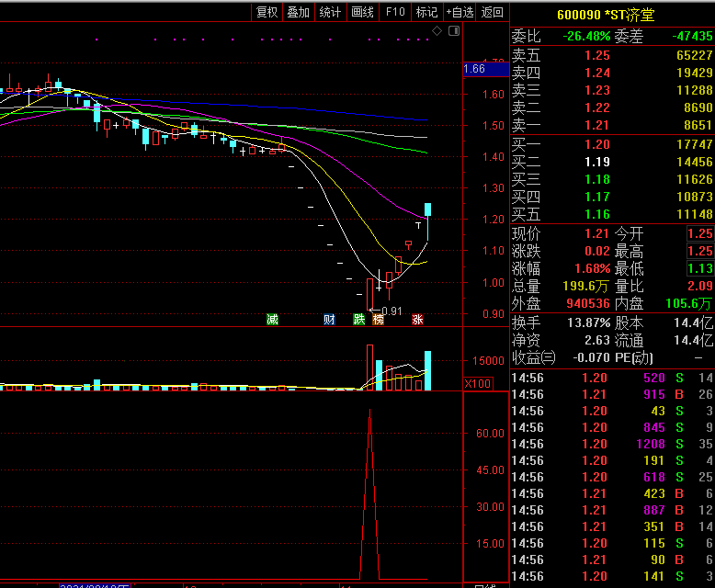The image size is (715, 588).
Task: Select tick trade with volume 520
Action: point(612,378)
